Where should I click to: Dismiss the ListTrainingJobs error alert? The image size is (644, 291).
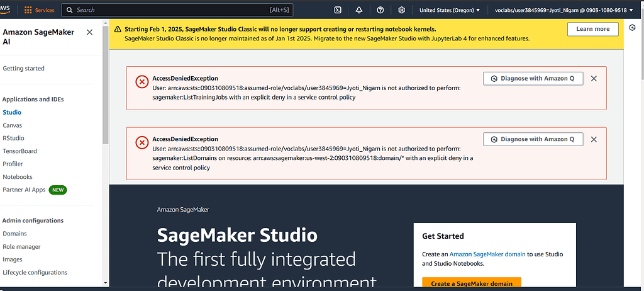tap(594, 79)
